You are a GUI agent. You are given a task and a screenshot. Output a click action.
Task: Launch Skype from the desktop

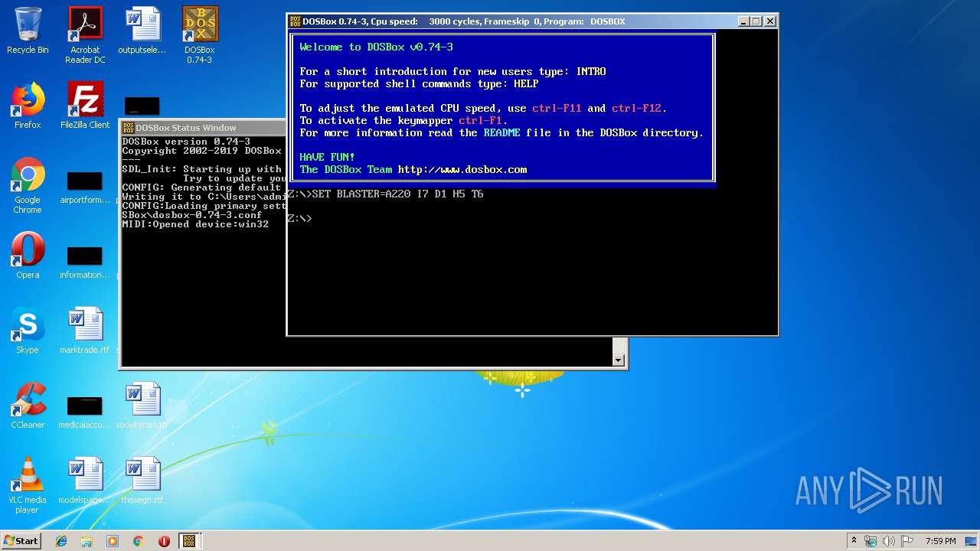(x=28, y=331)
